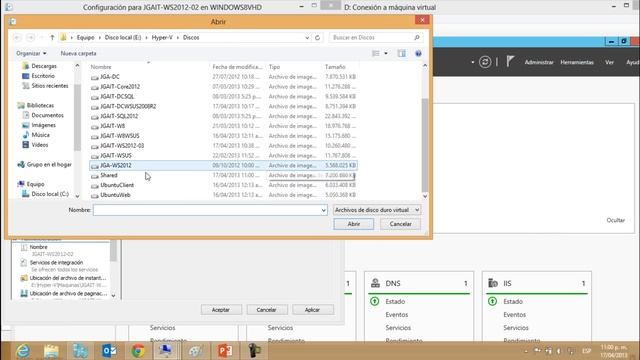Click the file list vertical scrollbar

pyautogui.click(x=424, y=145)
